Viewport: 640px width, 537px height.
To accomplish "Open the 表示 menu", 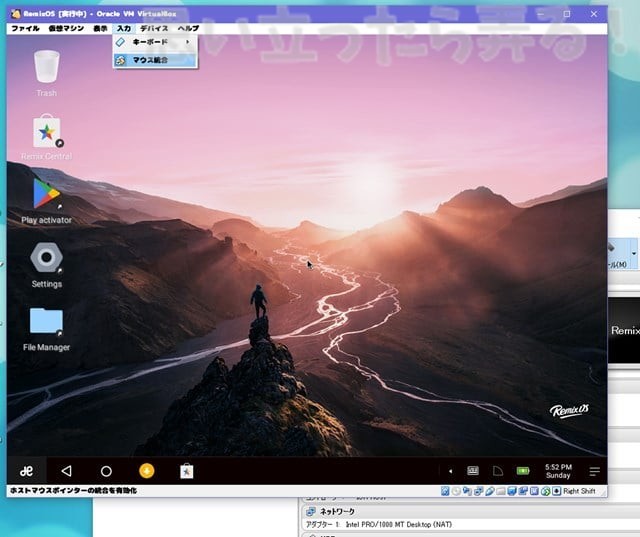I will [100, 28].
